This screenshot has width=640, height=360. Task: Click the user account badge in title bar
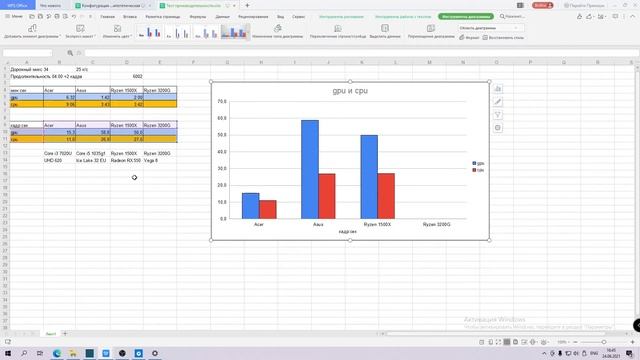[542, 5]
